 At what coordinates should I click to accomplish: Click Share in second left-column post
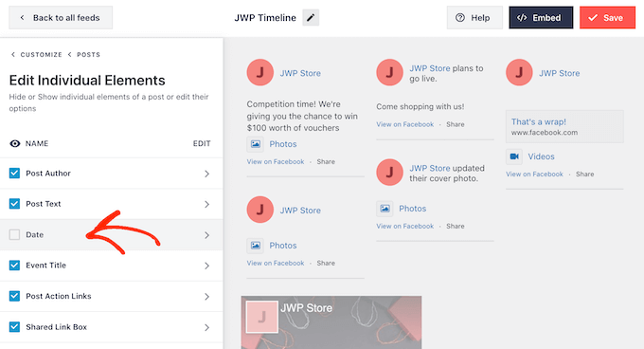coord(326,263)
